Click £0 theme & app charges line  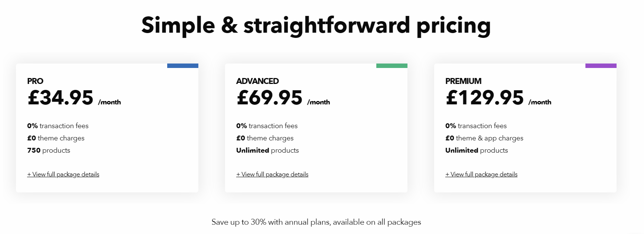(484, 138)
